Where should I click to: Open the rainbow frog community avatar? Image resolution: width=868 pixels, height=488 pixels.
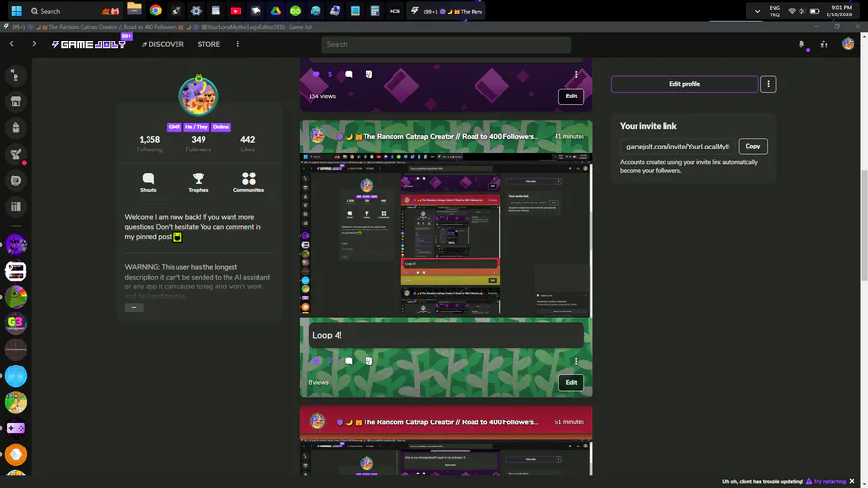15,297
